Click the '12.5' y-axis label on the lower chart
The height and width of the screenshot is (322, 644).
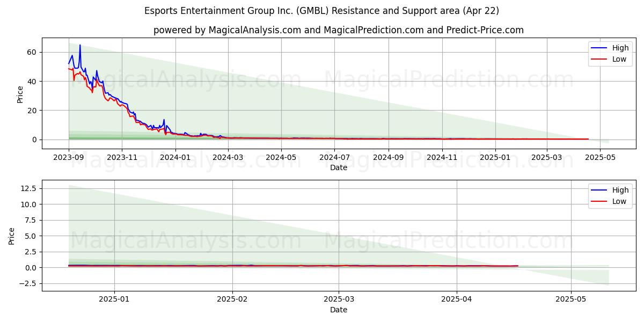click(x=28, y=188)
